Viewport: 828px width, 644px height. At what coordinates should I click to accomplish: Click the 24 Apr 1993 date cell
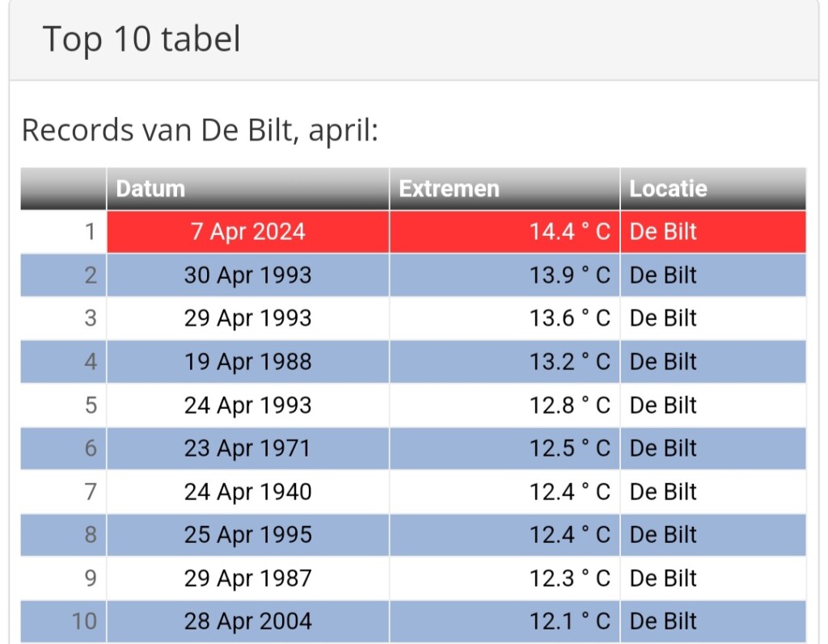pos(247,406)
